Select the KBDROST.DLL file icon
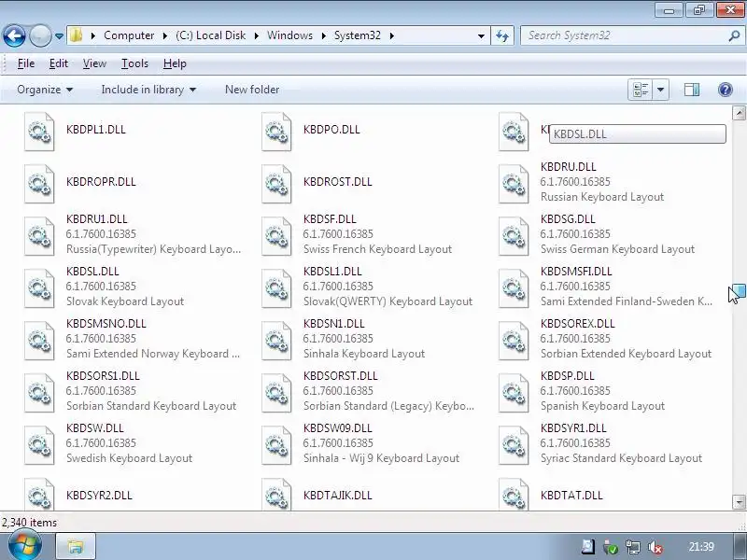Viewport: 747px width, 560px height. coord(276,184)
